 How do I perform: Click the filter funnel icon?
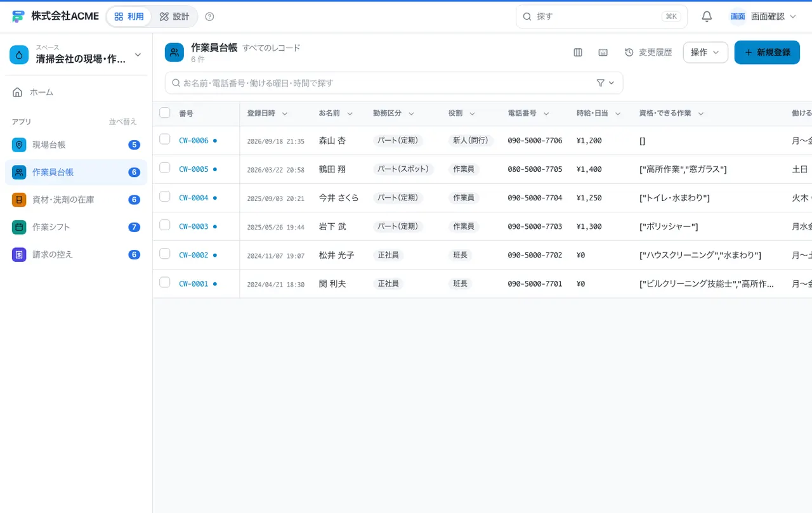601,83
